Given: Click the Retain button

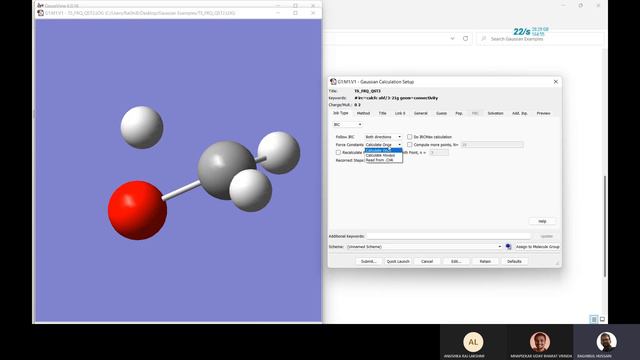Looking at the screenshot, I should click(x=485, y=261).
